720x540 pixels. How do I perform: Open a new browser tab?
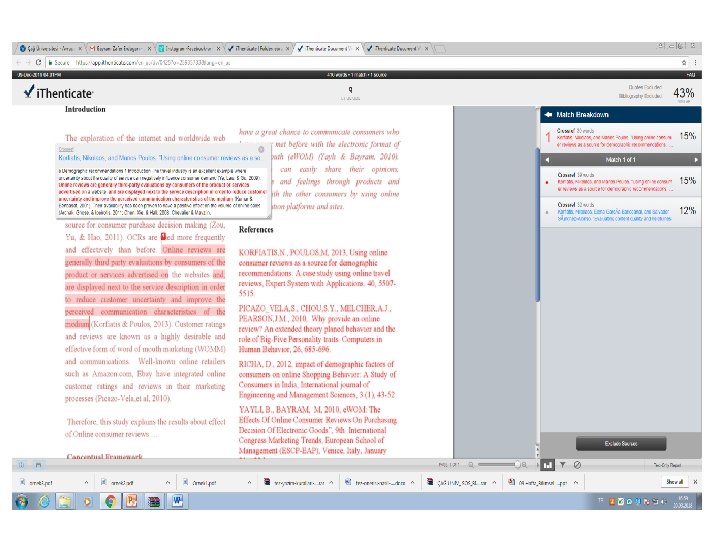click(439, 48)
